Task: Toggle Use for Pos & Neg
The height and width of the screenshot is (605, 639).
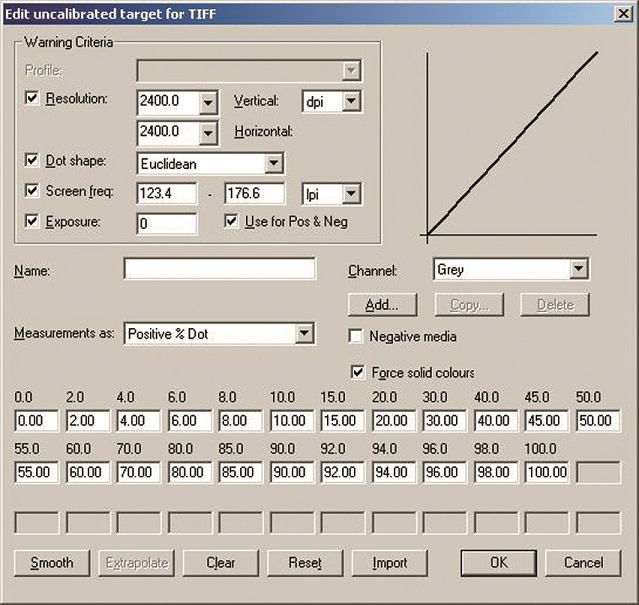Action: tap(232, 221)
